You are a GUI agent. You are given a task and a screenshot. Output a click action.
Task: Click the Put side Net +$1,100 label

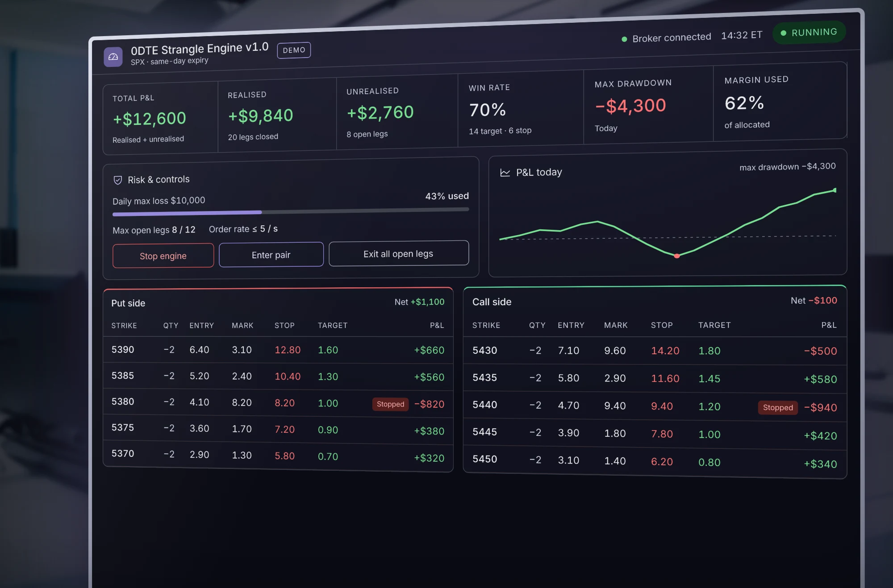pyautogui.click(x=419, y=302)
